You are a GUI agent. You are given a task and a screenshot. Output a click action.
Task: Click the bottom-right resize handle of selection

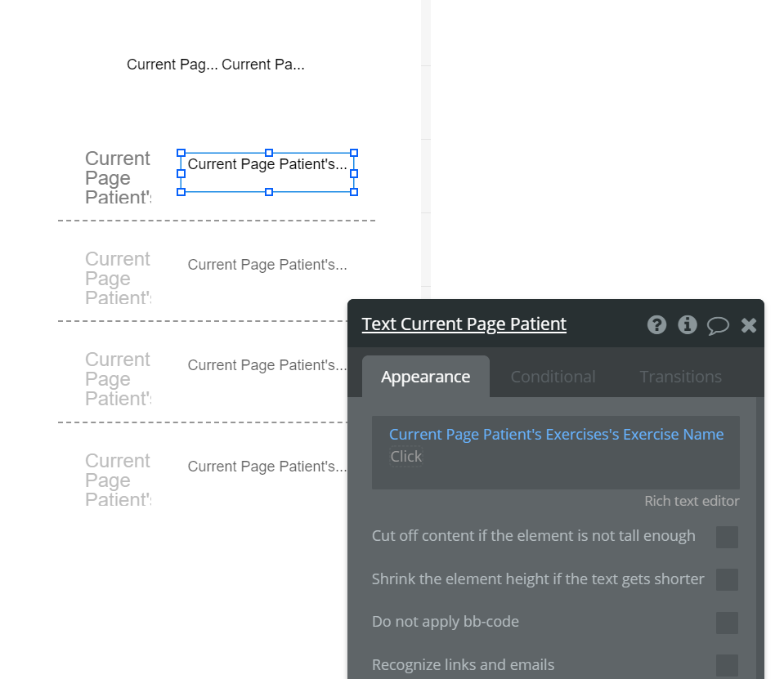(x=354, y=192)
